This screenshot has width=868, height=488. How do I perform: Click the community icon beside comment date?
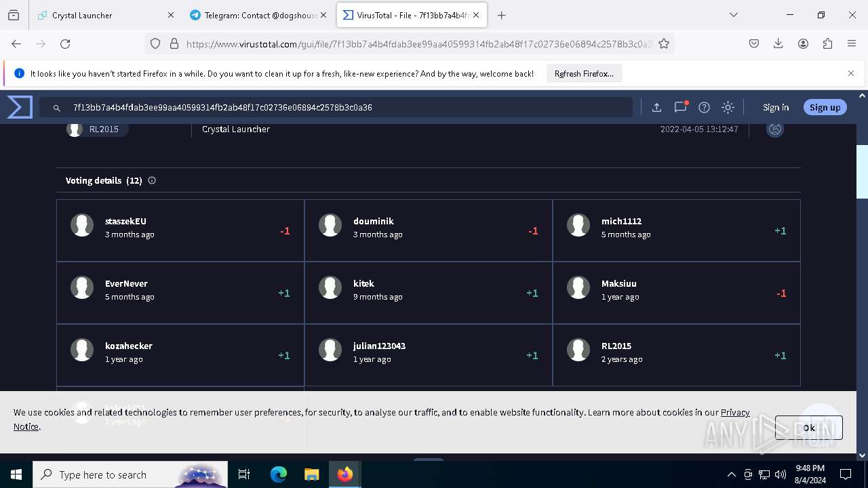point(775,129)
